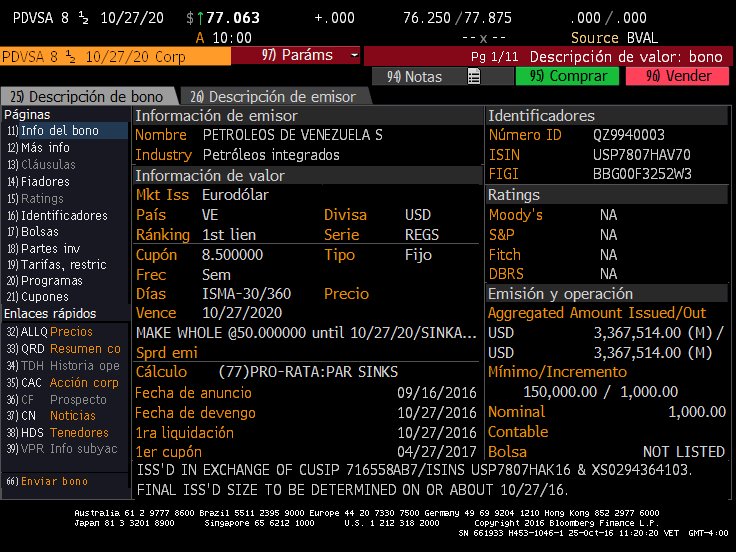This screenshot has width=736, height=552.
Task: Click the 1er cupón date 04/27/2017
Action: [437, 452]
